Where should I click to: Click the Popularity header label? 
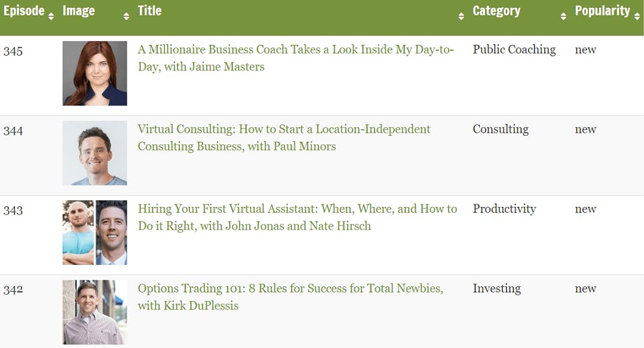coord(602,11)
